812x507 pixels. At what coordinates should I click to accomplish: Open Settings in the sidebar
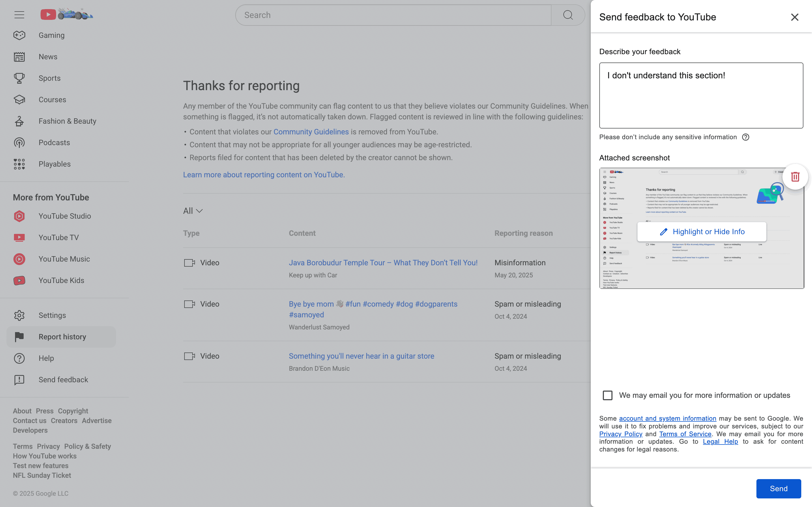(x=52, y=315)
